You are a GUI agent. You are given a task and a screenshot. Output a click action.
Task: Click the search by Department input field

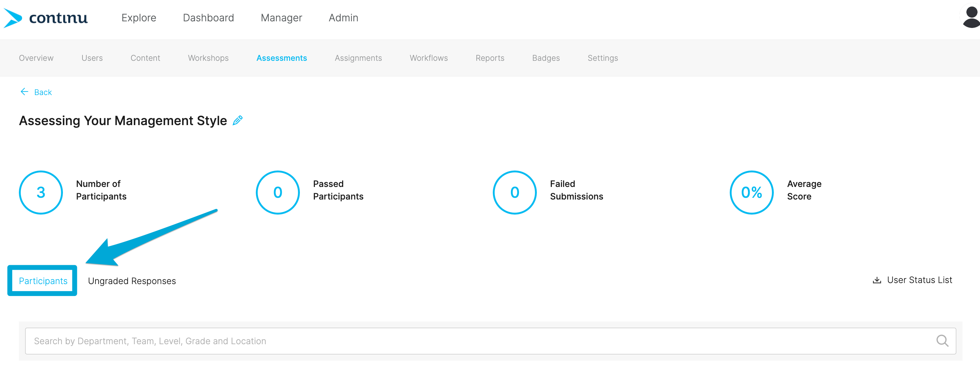[x=490, y=341]
